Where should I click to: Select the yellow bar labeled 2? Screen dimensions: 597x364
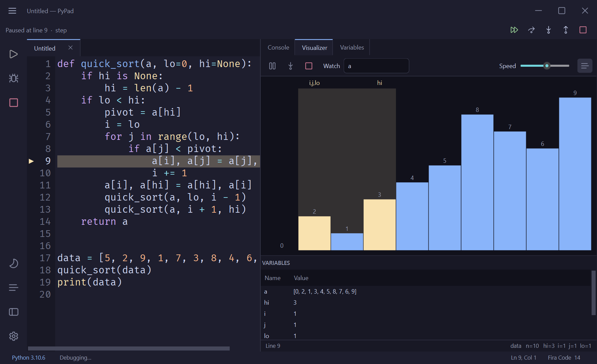pyautogui.click(x=314, y=233)
